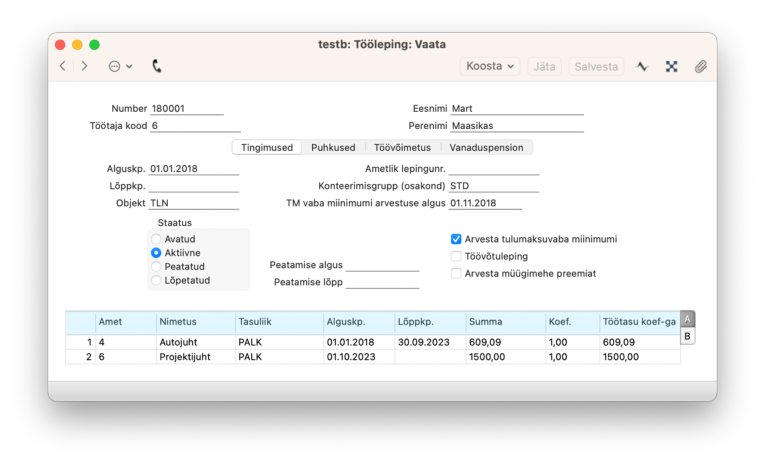This screenshot has height=465, width=765.
Task: Click the Ametlik lepingunr. field
Action: click(494, 169)
